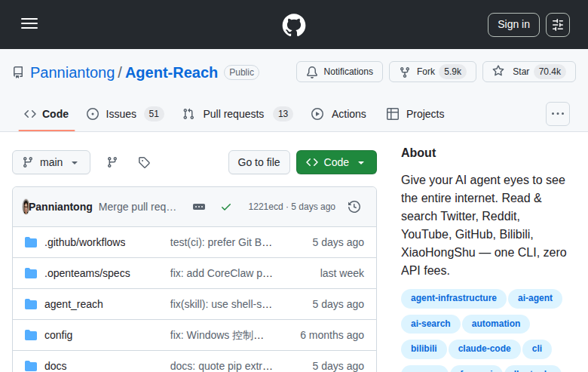Click the Public visibility badge

click(241, 72)
